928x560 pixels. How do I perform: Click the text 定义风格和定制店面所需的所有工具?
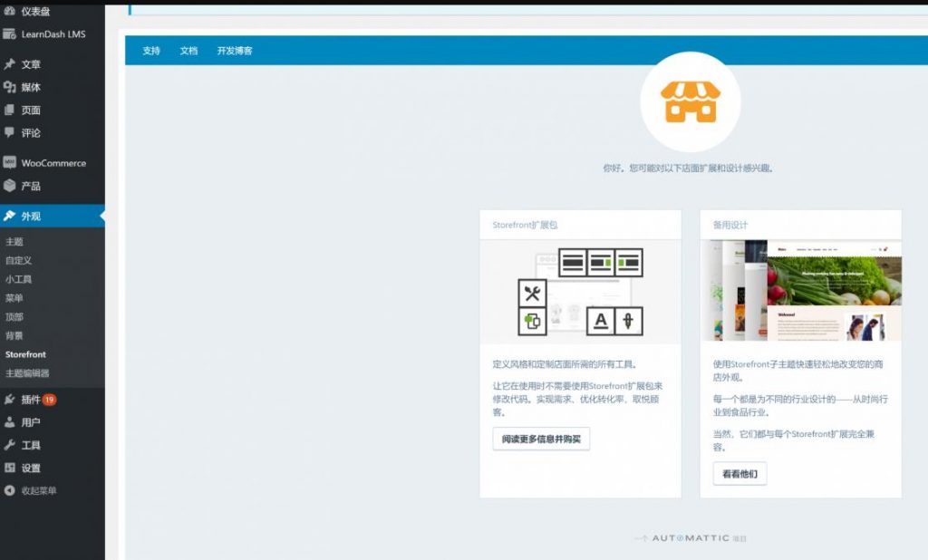point(565,364)
